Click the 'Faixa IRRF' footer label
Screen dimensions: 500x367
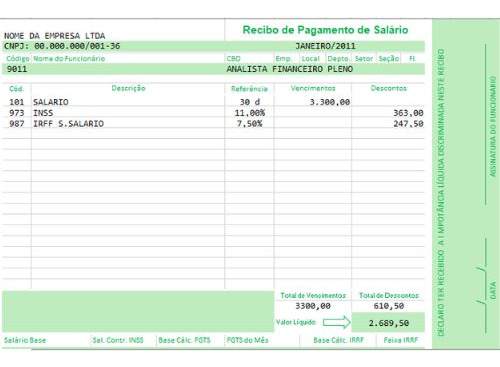[401, 340]
